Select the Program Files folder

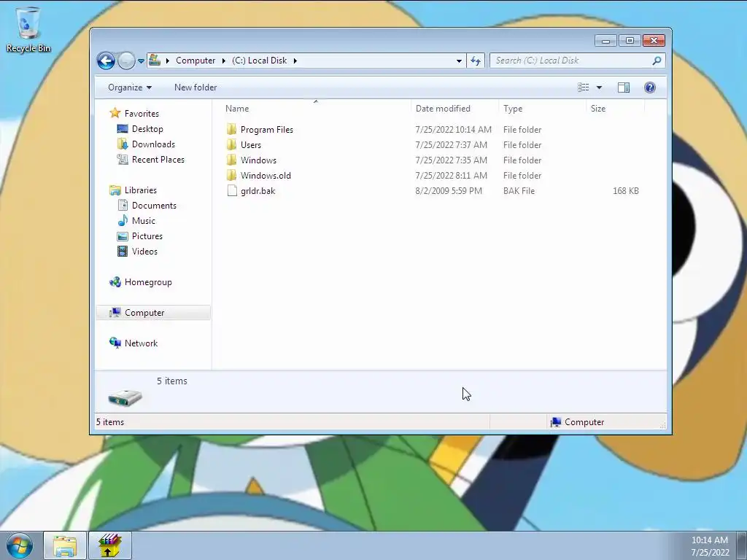coord(267,130)
